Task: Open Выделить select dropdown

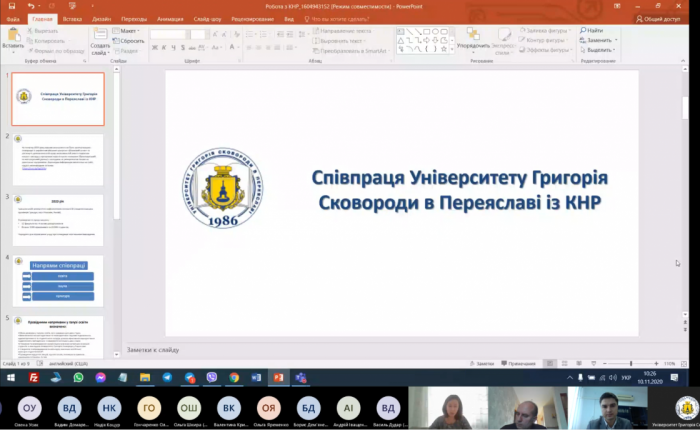Action: [x=597, y=50]
